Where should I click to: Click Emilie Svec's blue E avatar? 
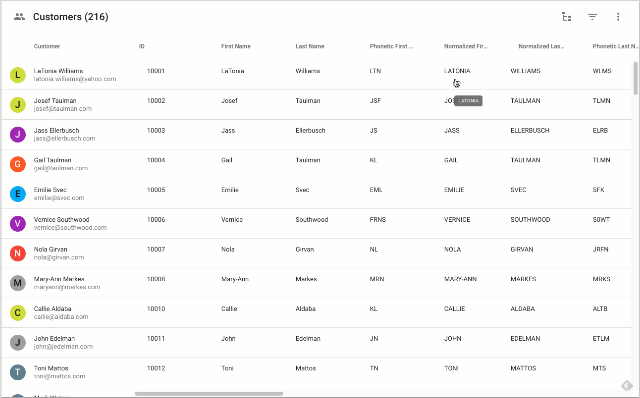pos(18,193)
